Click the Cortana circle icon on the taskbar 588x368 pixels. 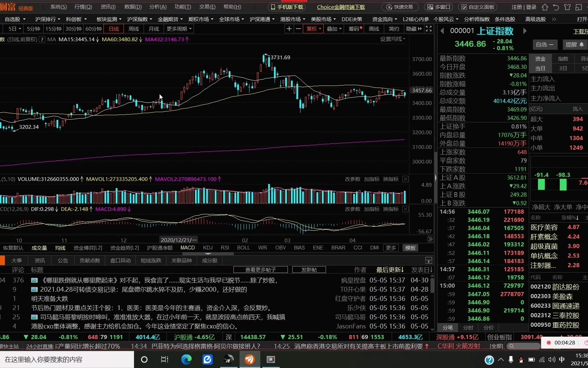tap(144, 359)
